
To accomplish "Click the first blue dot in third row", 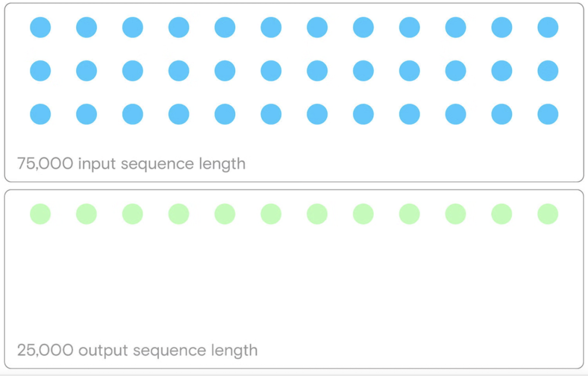I will point(40,114).
